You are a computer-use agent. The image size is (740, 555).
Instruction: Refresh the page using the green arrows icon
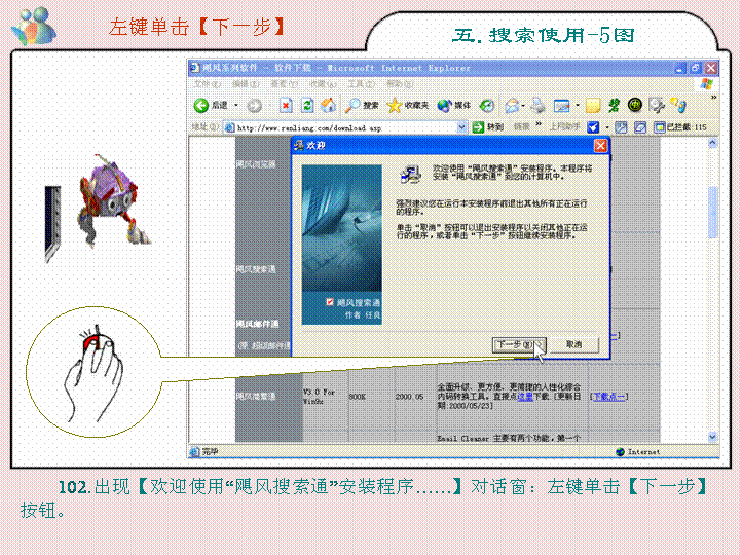tap(307, 105)
